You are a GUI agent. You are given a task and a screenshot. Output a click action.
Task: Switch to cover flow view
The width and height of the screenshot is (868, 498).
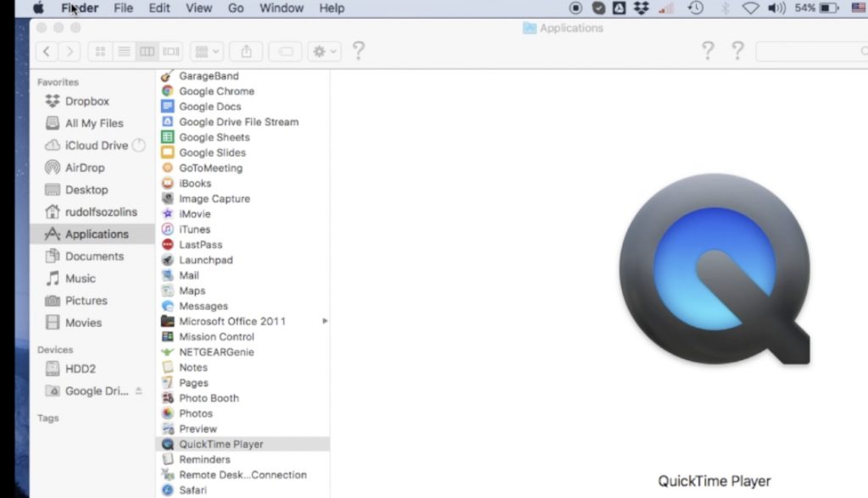(170, 52)
